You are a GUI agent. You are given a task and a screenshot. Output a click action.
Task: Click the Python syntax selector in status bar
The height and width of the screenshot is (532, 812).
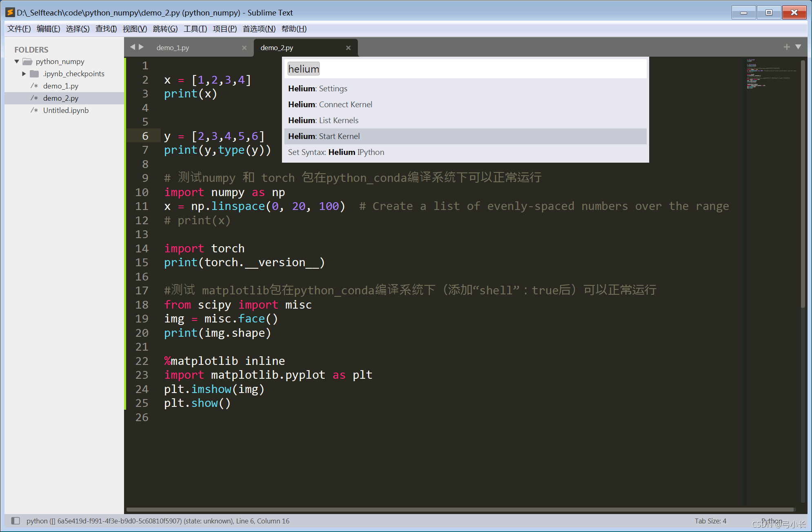[772, 521]
